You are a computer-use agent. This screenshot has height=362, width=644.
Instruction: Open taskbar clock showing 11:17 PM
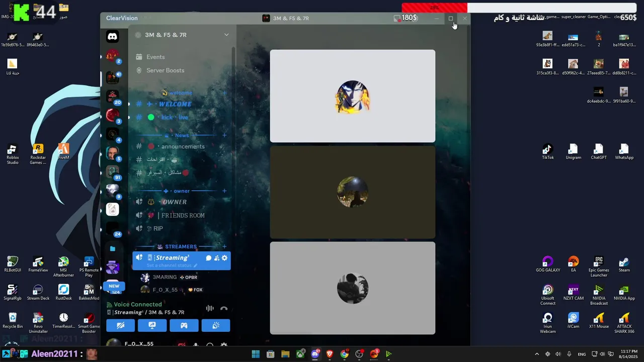click(629, 354)
